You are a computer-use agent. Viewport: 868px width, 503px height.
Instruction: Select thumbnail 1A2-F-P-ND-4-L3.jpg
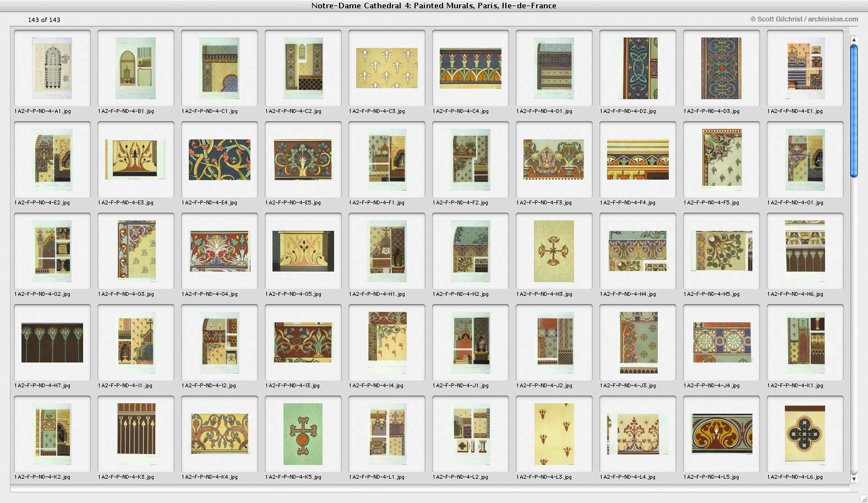click(x=554, y=434)
